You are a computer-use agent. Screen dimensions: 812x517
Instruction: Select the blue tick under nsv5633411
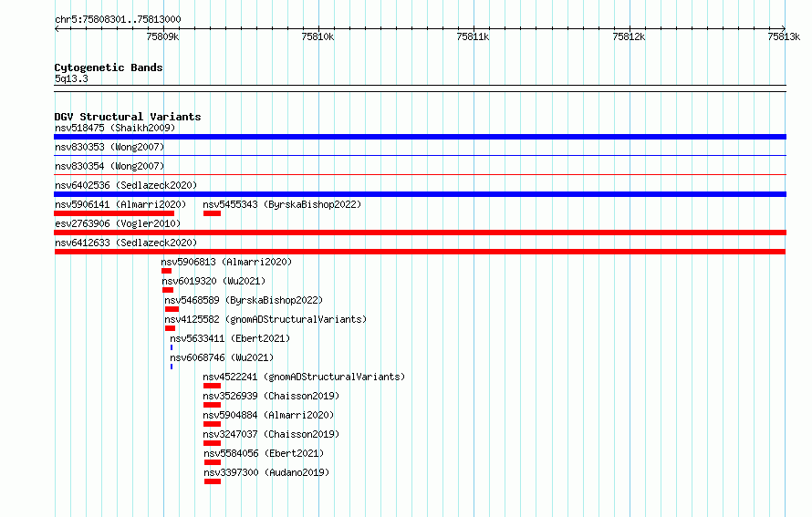172,347
